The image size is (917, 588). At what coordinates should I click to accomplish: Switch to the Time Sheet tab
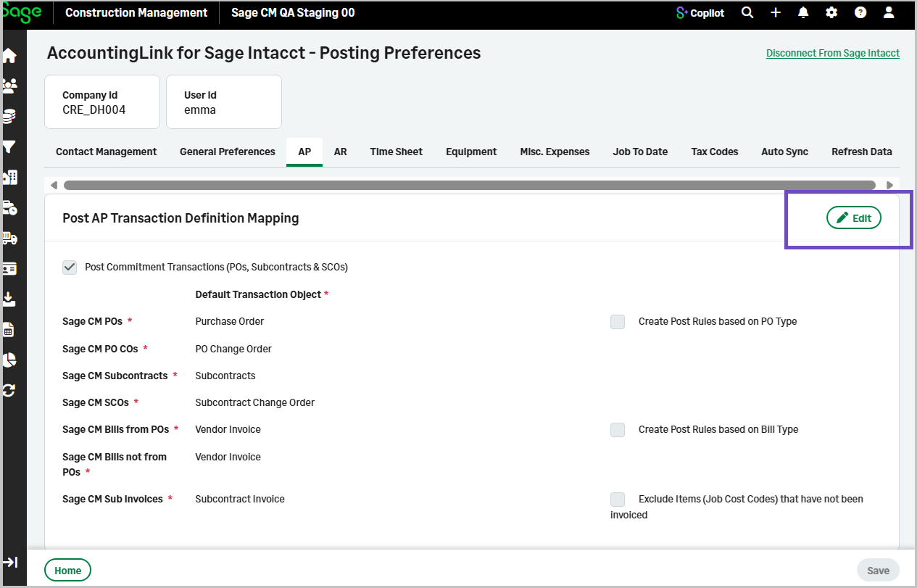click(x=396, y=152)
